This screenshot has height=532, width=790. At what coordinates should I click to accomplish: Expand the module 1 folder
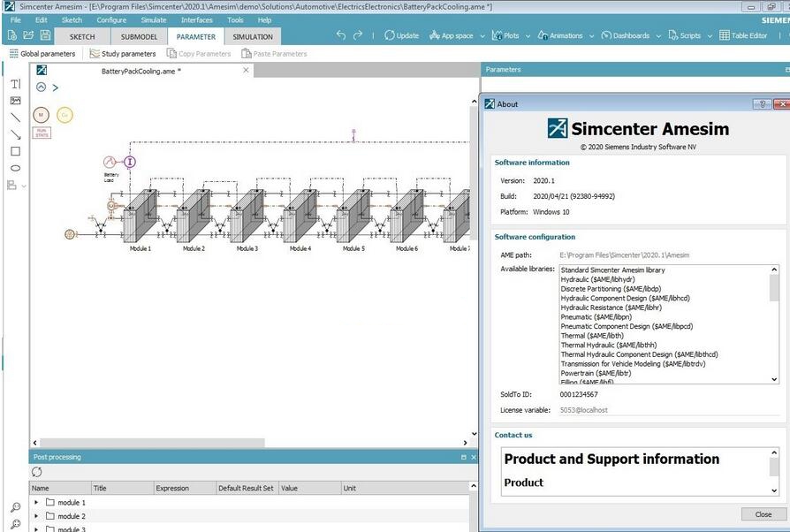click(36, 502)
